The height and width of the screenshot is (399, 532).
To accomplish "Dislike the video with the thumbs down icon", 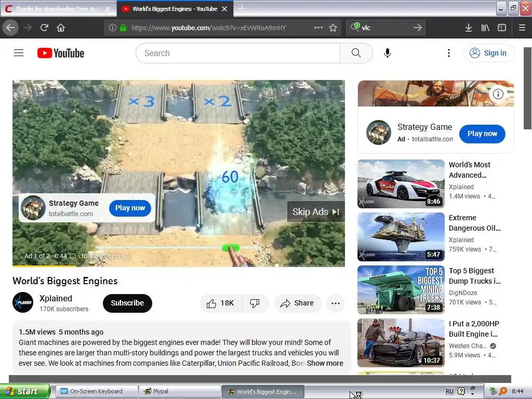I will tap(255, 303).
